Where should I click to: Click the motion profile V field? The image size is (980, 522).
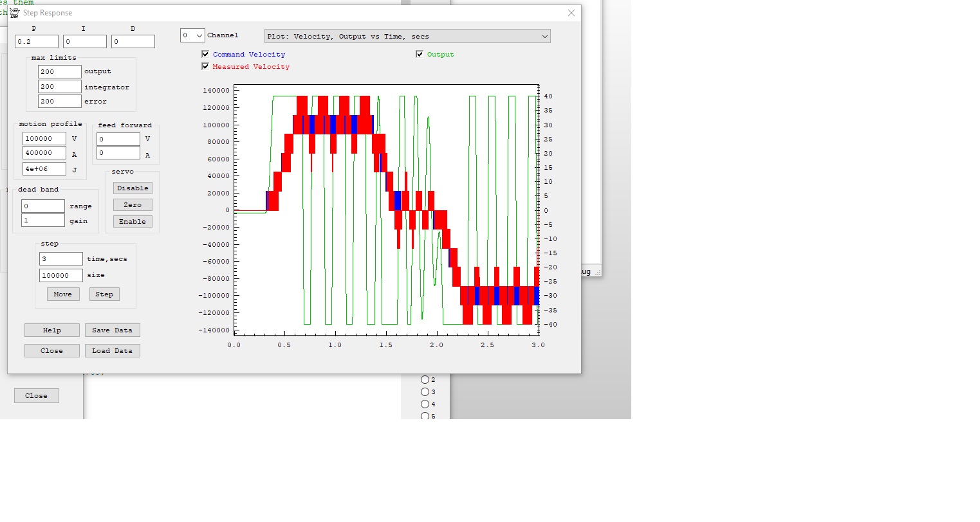[x=44, y=138]
